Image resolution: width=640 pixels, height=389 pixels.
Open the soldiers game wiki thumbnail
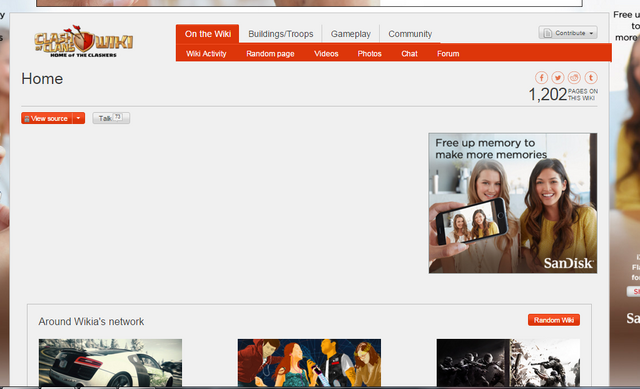pos(508,362)
